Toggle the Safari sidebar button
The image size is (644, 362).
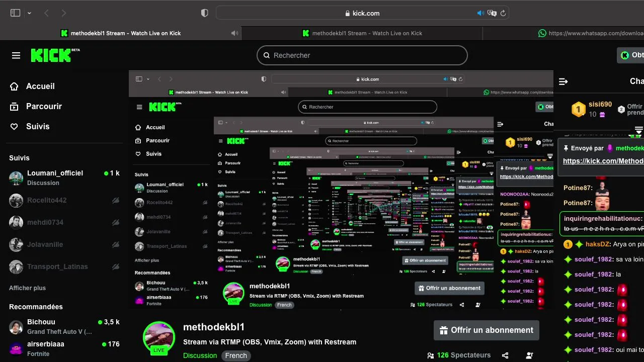15,13
